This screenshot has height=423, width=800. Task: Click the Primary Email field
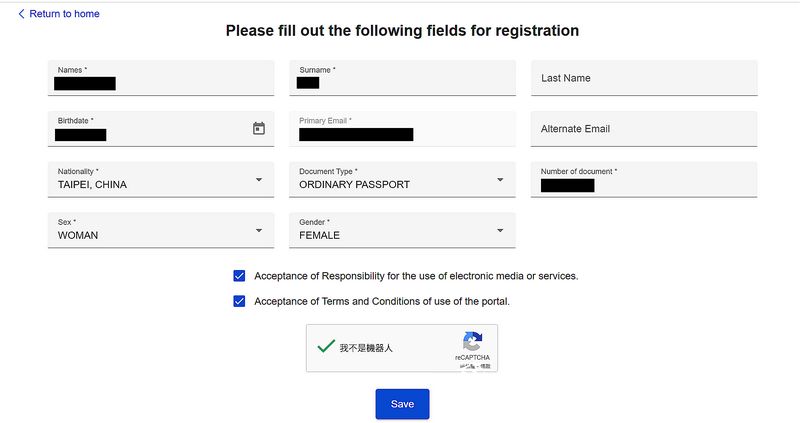(402, 129)
